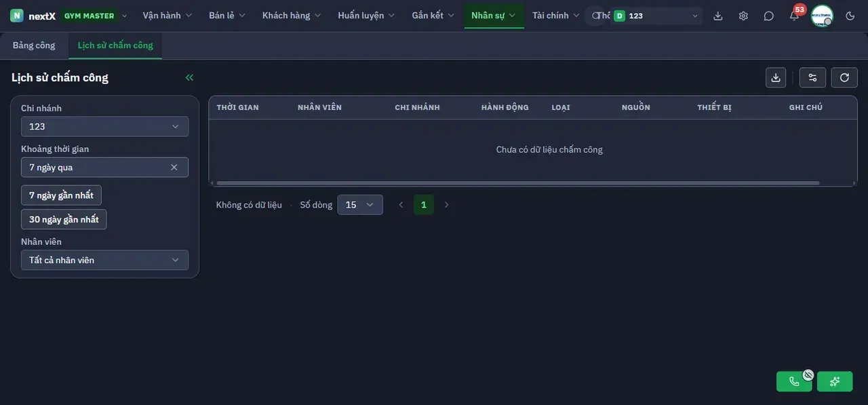This screenshot has width=868, height=405.
Task: Expand the Huấn luyện menu
Action: 366,16
